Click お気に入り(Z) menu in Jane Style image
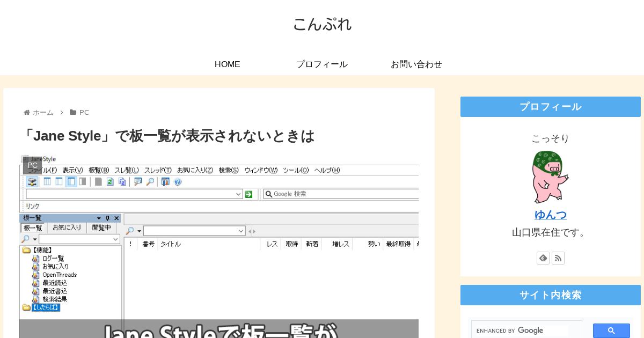 195,170
